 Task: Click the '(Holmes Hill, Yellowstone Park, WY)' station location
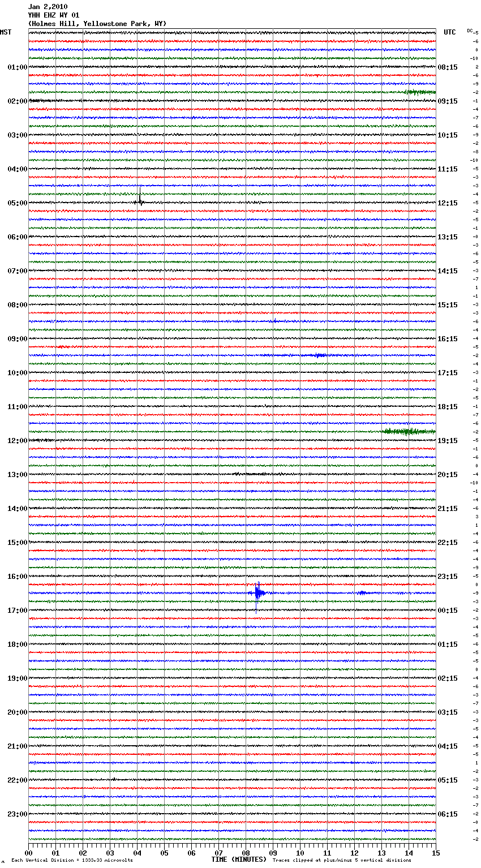97,24
